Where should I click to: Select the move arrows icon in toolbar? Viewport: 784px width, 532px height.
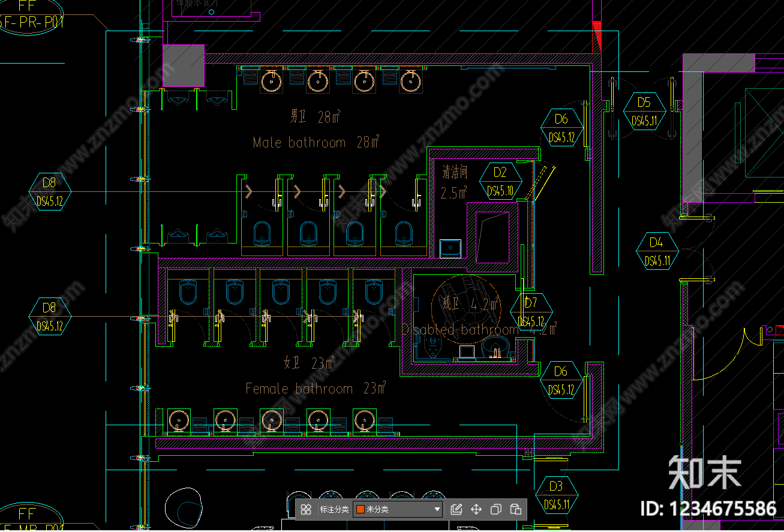(476, 510)
